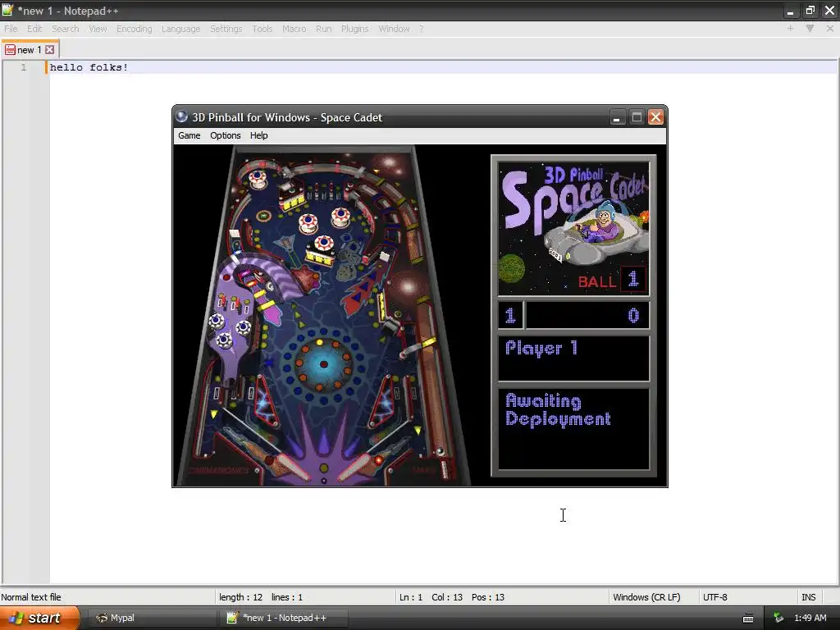Screen dimensions: 840x630
Task: Restore down the Notepad++ window
Action: 810,11
